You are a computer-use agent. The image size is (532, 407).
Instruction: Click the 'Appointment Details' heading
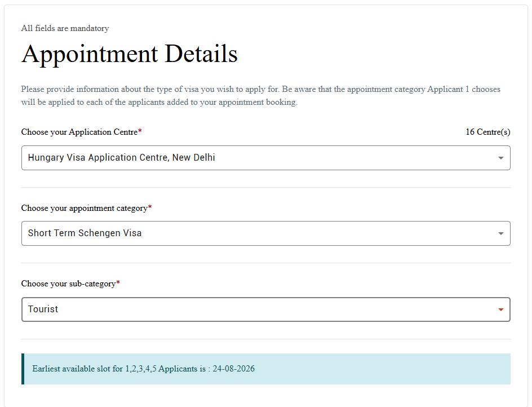129,54
